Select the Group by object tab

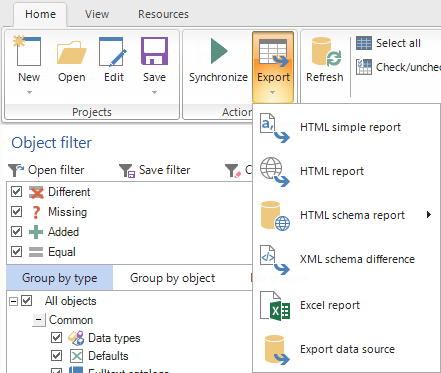point(172,278)
